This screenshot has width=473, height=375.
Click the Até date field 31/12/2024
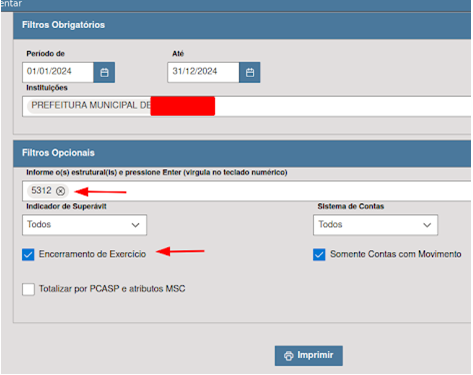coord(203,72)
